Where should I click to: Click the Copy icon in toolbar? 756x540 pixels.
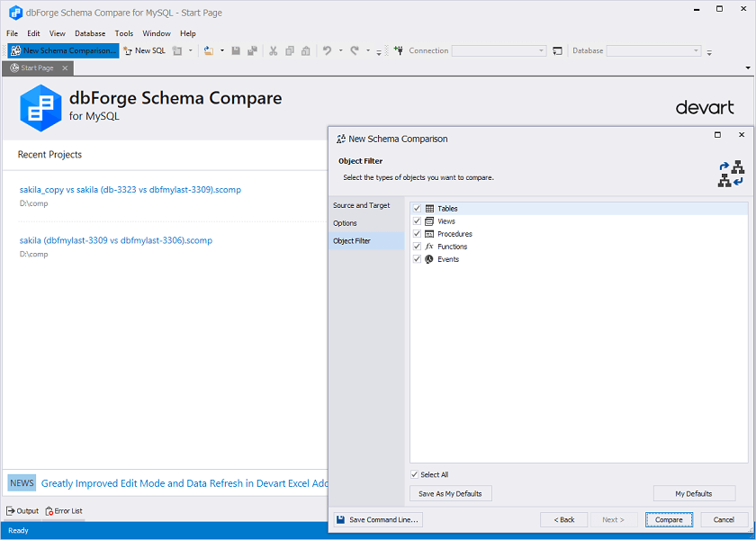[x=290, y=50]
